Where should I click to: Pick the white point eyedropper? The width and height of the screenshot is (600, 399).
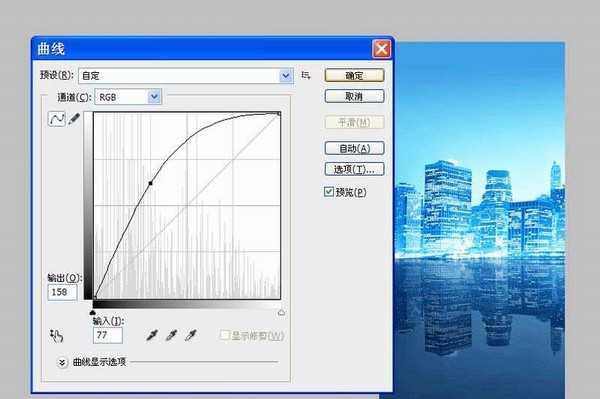pyautogui.click(x=191, y=335)
